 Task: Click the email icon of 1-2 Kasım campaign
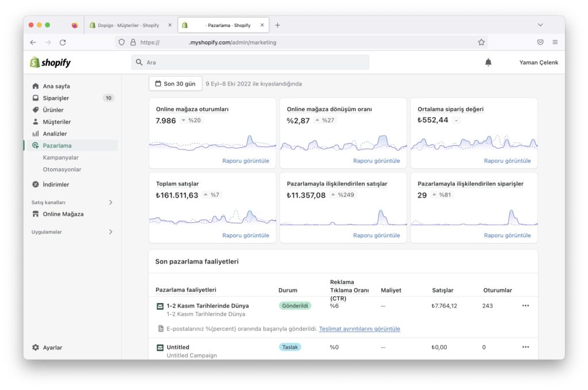click(160, 306)
